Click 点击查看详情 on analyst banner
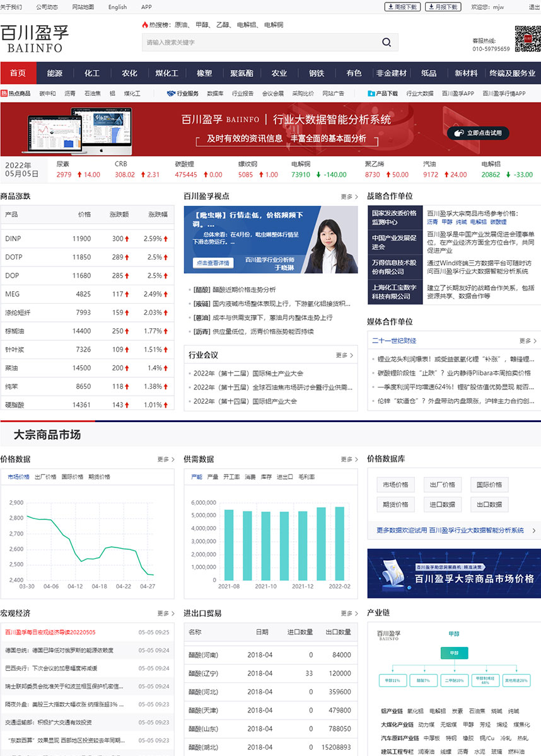The image size is (541, 756). pyautogui.click(x=213, y=263)
